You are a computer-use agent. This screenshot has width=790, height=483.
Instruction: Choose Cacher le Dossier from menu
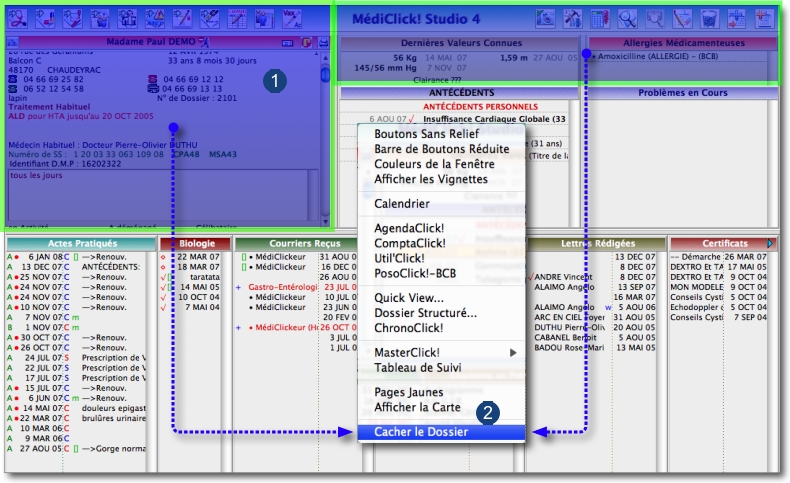click(x=441, y=432)
